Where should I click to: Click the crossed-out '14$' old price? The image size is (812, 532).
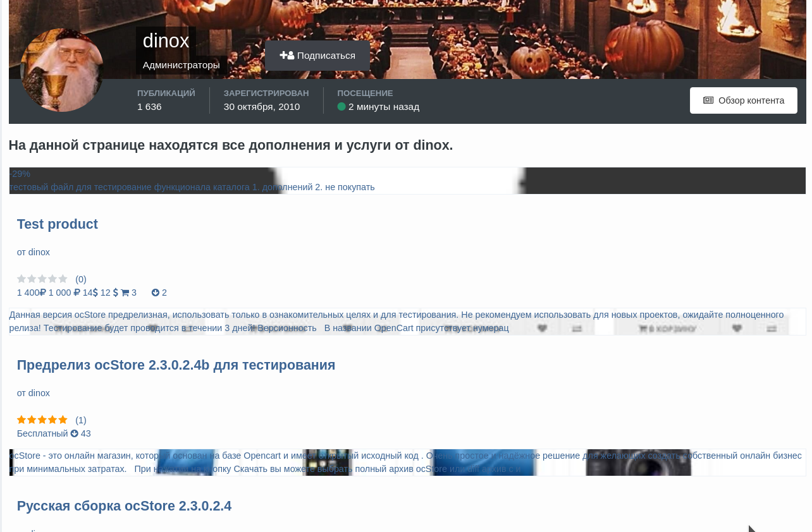90,293
